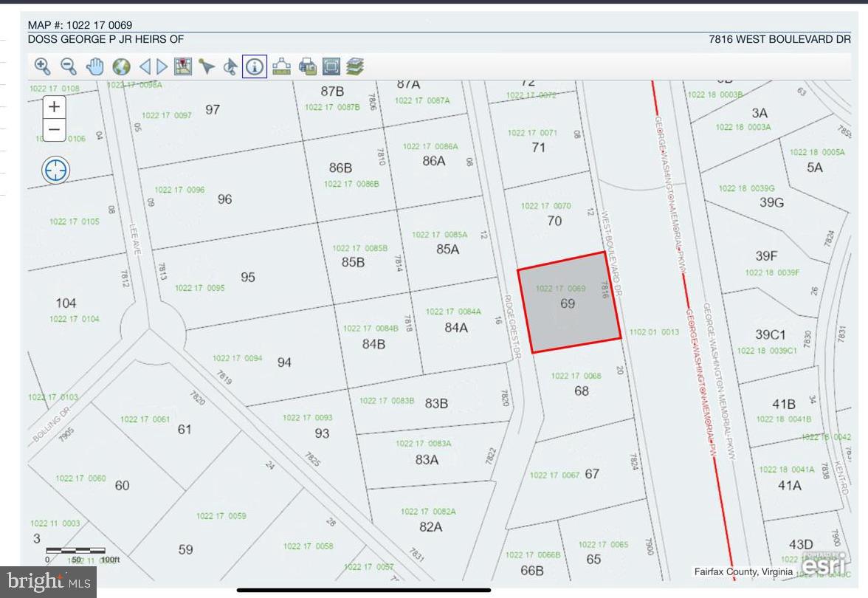The image size is (868, 598).
Task: Open the map pin locator tool
Action: pyautogui.click(x=183, y=66)
